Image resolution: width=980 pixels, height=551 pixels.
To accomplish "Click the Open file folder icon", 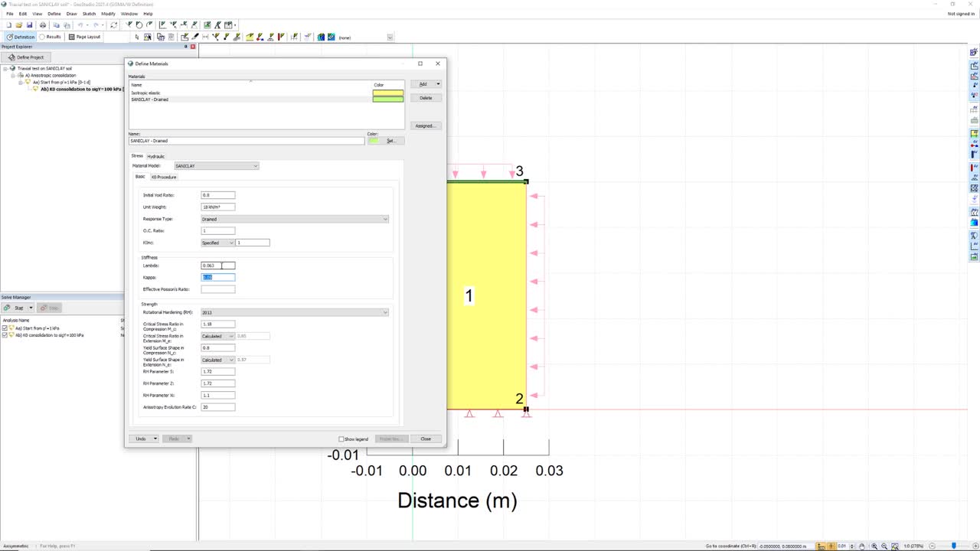I will coord(19,25).
